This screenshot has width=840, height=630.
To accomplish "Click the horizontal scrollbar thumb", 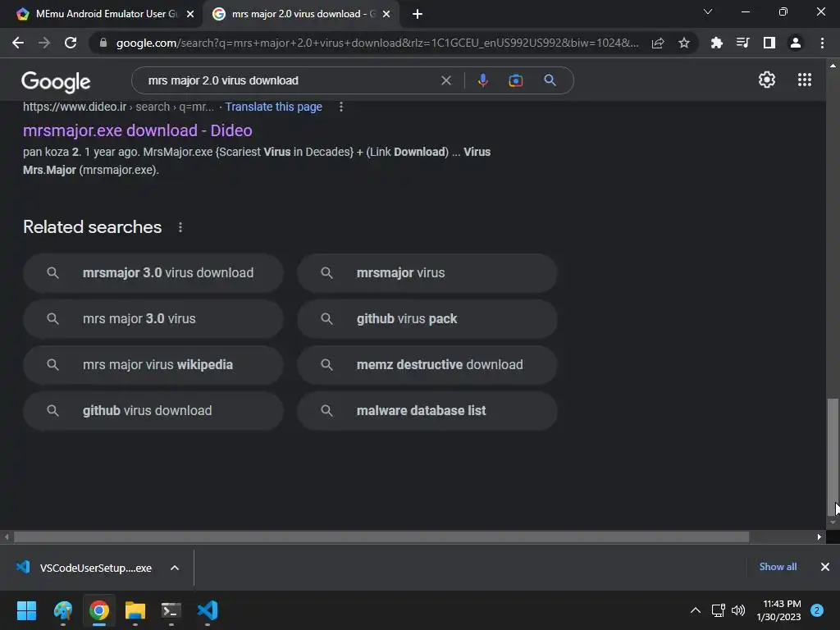I will (x=381, y=536).
